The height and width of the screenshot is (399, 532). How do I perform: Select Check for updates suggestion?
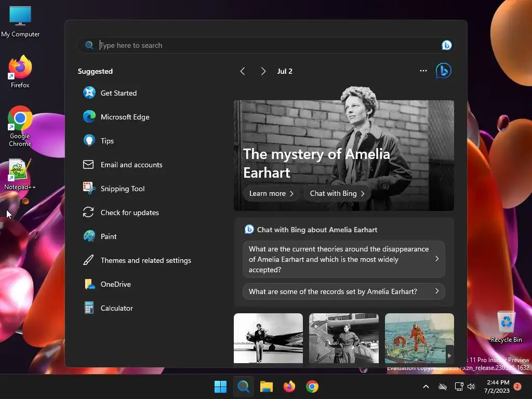(x=121, y=212)
